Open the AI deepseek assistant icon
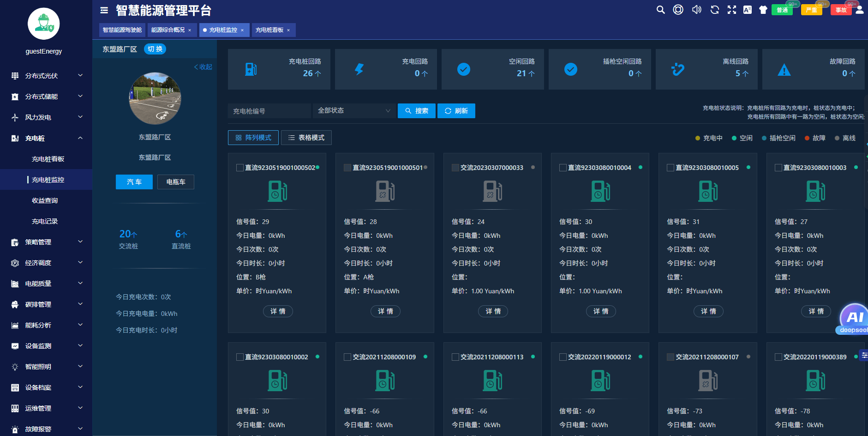The image size is (868, 436). [854, 318]
